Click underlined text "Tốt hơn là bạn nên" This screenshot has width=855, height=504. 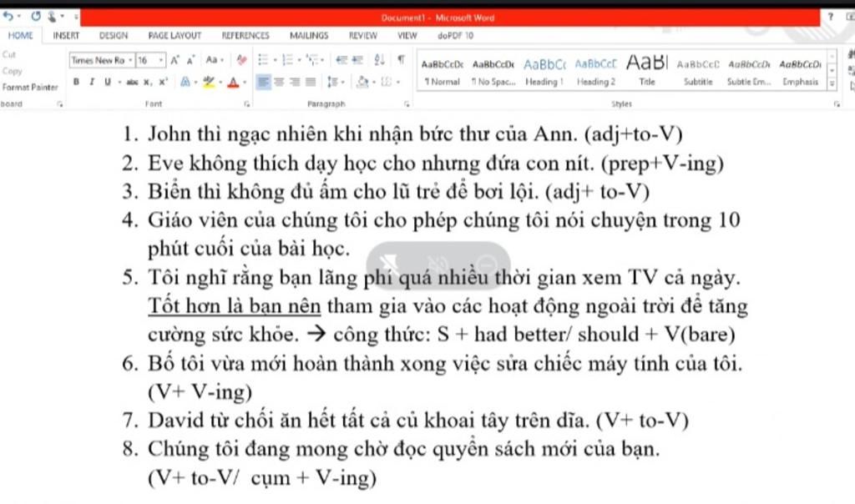[x=235, y=306]
